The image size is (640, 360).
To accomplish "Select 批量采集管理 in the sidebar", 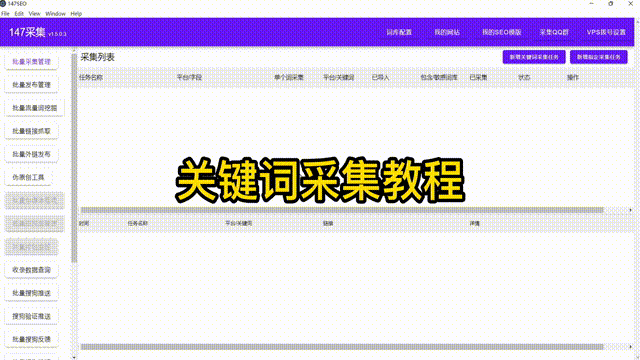I will 31,62.
